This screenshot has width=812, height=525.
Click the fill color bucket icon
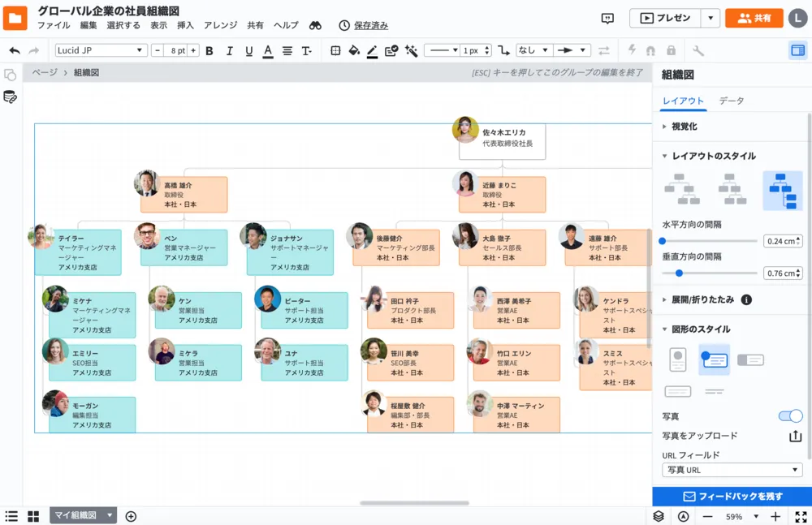[x=353, y=50]
